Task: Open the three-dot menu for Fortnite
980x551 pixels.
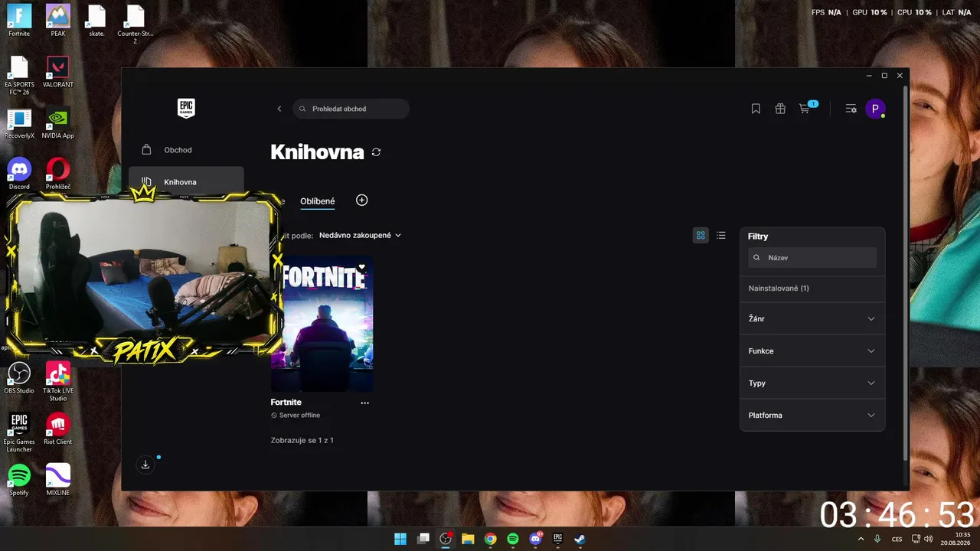Action: [x=364, y=403]
